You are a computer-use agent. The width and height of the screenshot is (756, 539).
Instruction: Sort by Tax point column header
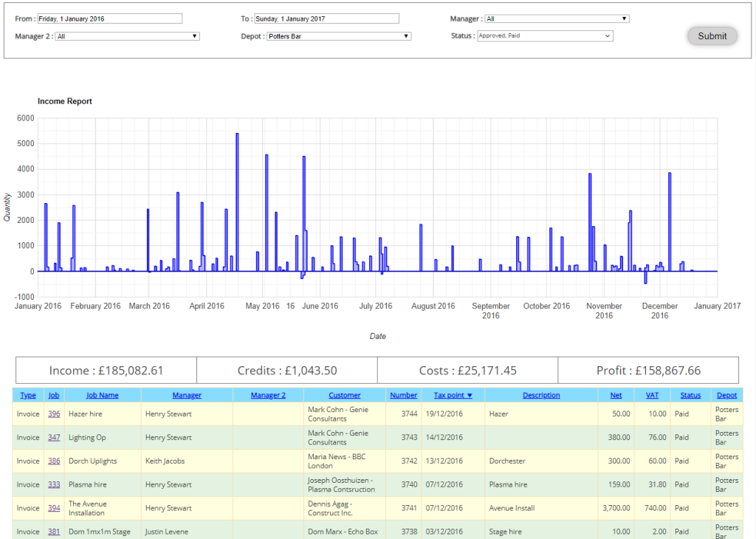(453, 395)
